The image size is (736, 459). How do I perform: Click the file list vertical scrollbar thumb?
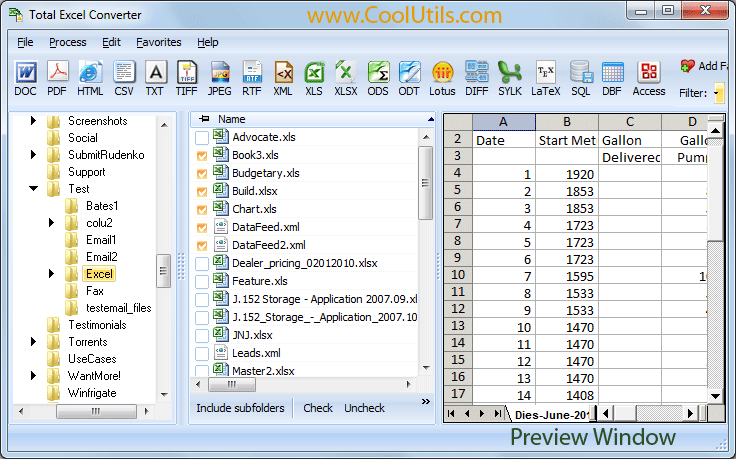click(425, 183)
